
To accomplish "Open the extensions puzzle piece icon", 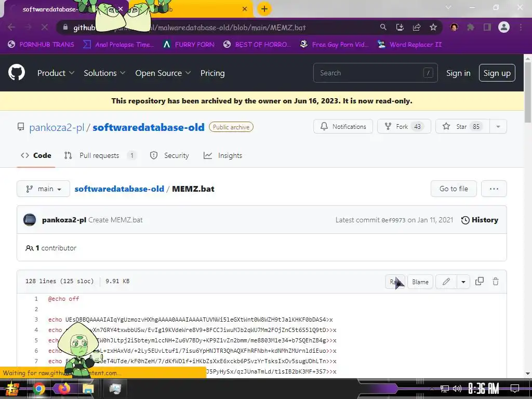I will coord(471,27).
